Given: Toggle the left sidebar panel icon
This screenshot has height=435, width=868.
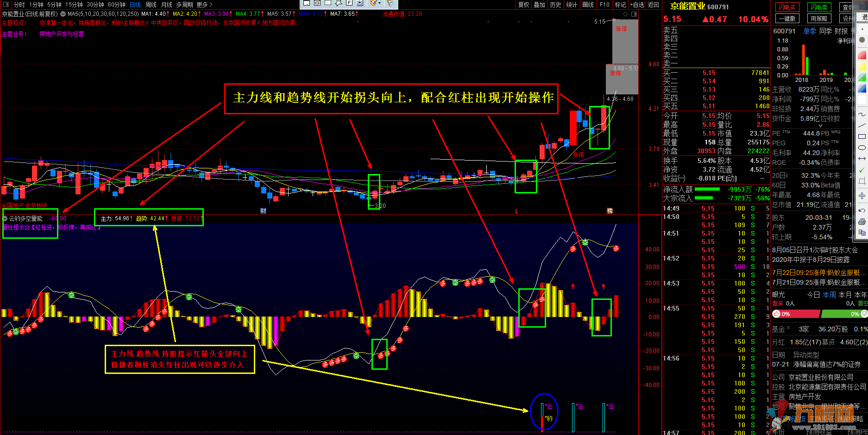Looking at the screenshot, I should click(x=6, y=5).
